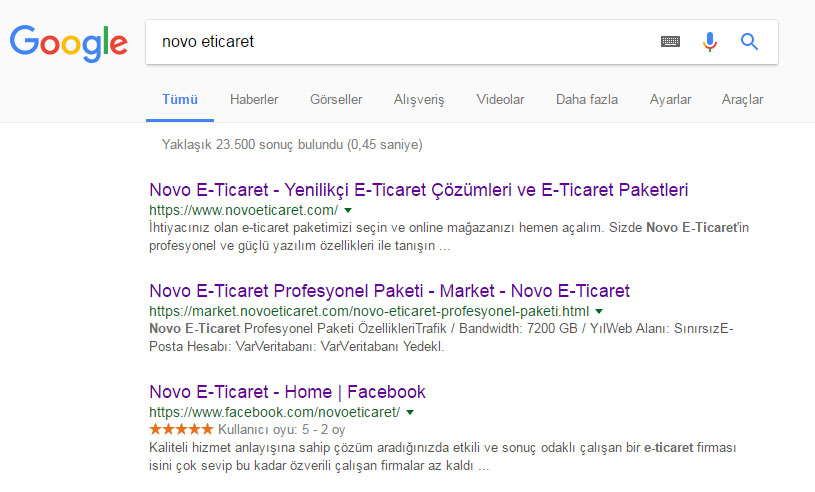The height and width of the screenshot is (492, 815).
Task: Open the on-screen keyboard icon
Action: (670, 42)
